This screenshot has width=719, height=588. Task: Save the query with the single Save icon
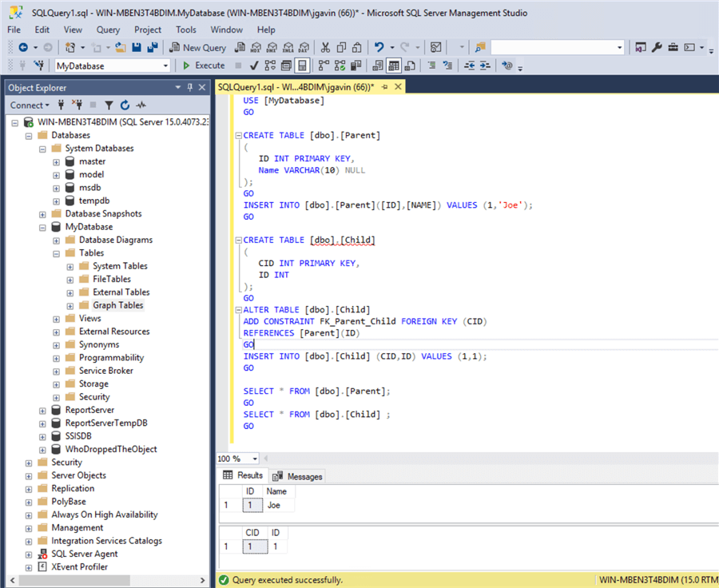136,47
